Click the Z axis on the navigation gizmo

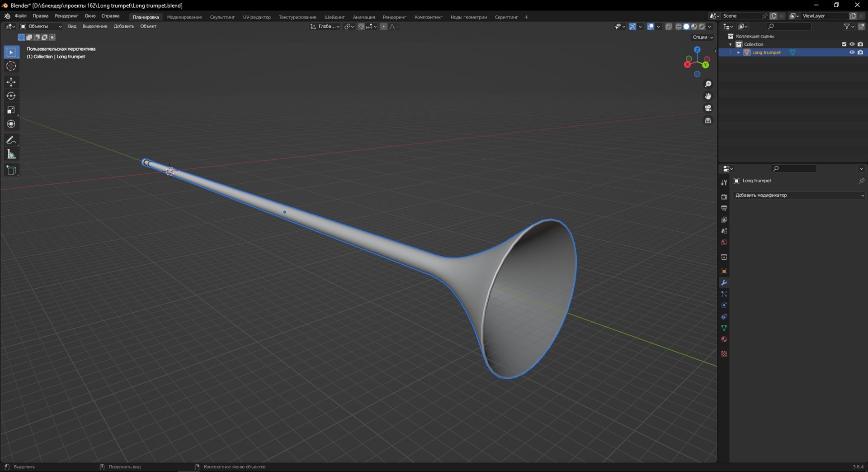click(697, 49)
